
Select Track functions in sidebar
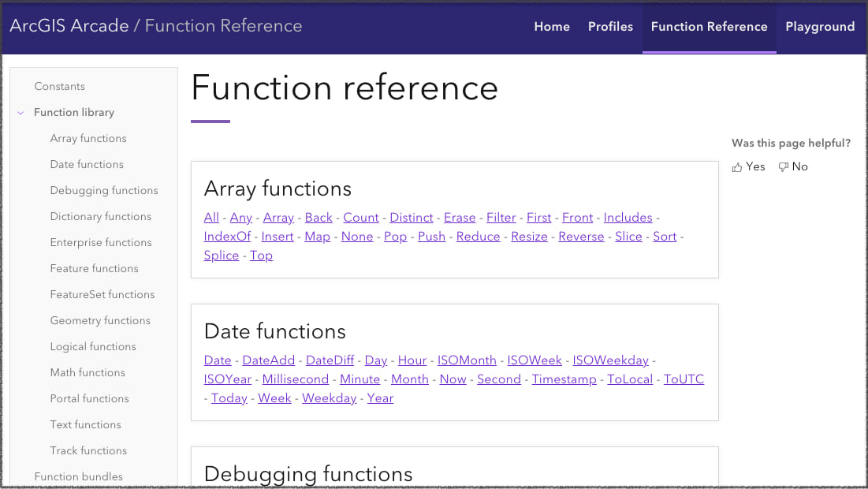coord(88,451)
